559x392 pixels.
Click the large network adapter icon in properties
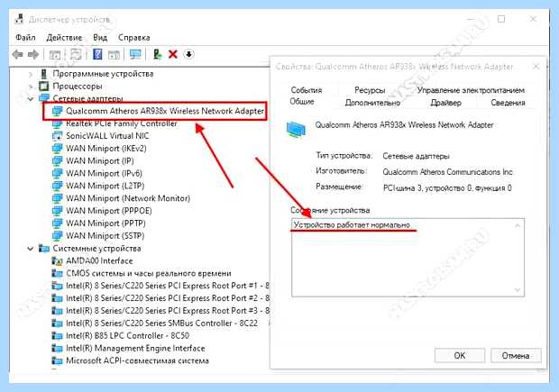tap(296, 129)
